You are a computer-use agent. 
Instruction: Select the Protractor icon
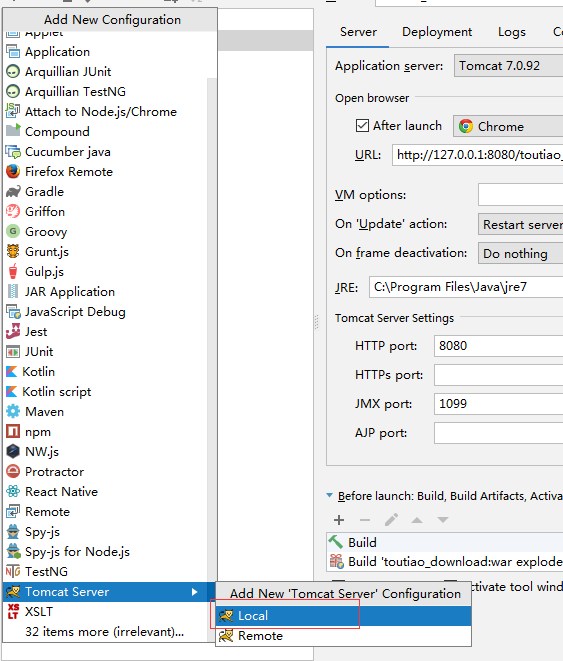13,471
